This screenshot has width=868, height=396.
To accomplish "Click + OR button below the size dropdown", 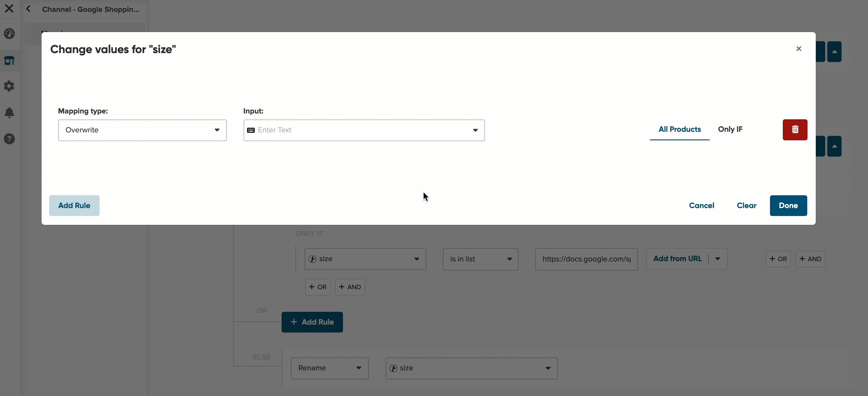I will coord(318,287).
